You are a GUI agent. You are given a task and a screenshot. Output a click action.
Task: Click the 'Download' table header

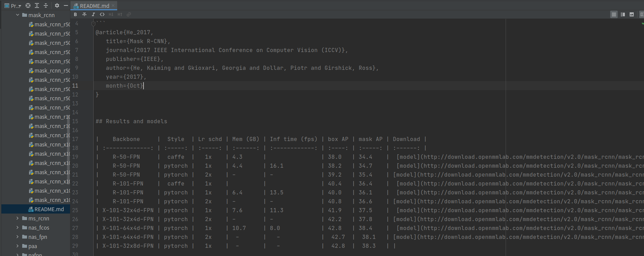406,139
